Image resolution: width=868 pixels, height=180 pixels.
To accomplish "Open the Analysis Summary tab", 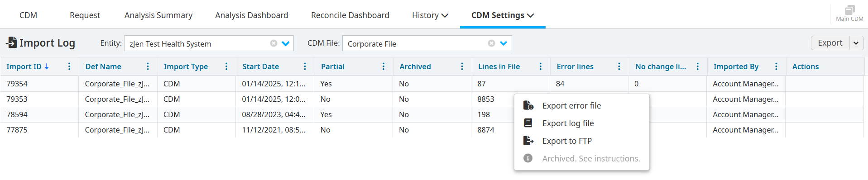I will pos(158,15).
